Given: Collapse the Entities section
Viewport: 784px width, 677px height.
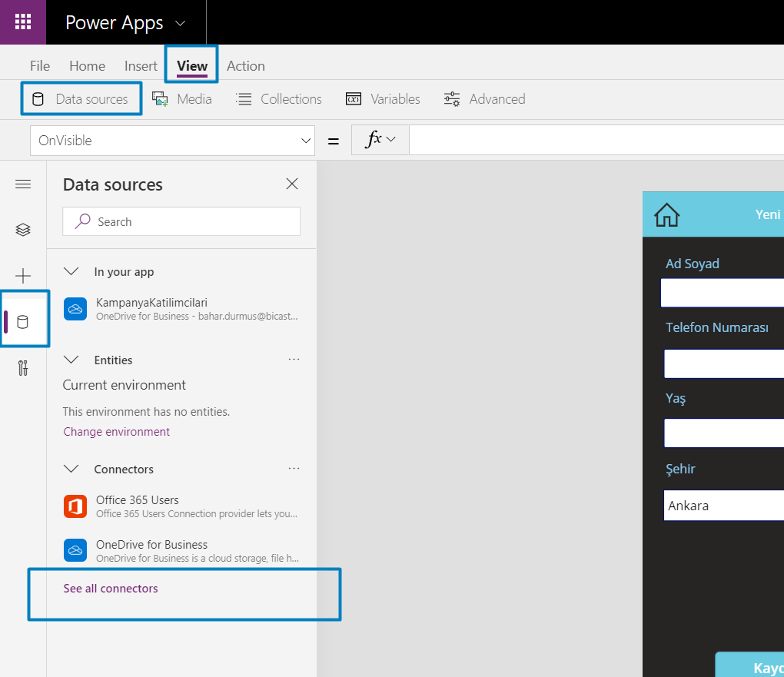Looking at the screenshot, I should click(x=71, y=360).
